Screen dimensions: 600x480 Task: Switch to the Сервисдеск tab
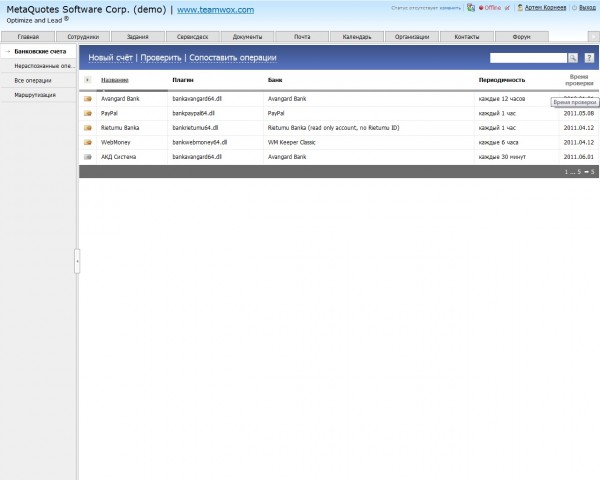pos(192,37)
